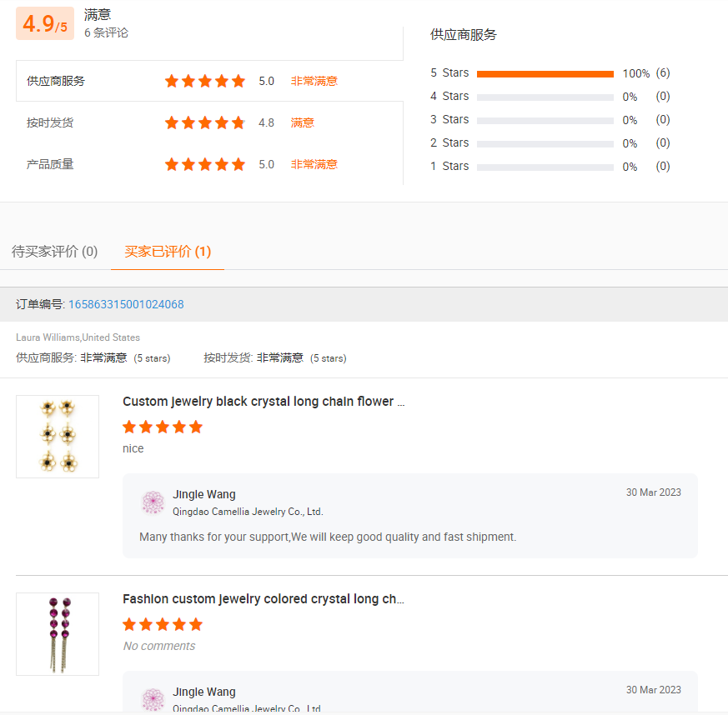
Task: Click Jingle Wang's avatar in first reply
Action: click(153, 502)
